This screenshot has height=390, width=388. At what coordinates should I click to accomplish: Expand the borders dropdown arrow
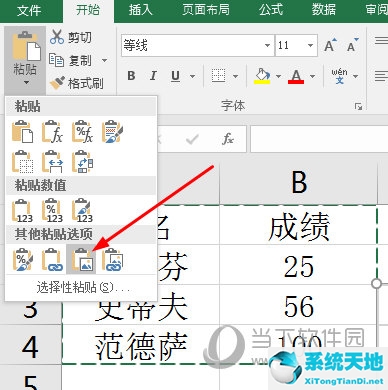(x=235, y=76)
